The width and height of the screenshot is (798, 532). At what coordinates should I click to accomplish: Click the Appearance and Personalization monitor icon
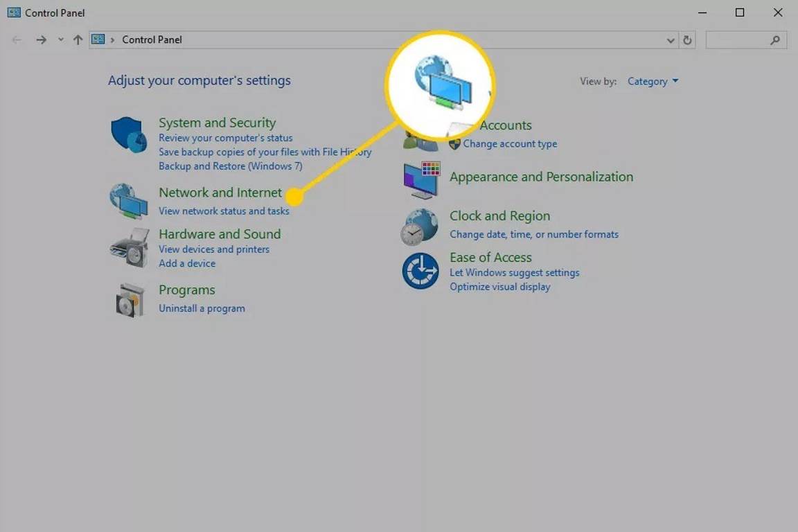point(421,180)
